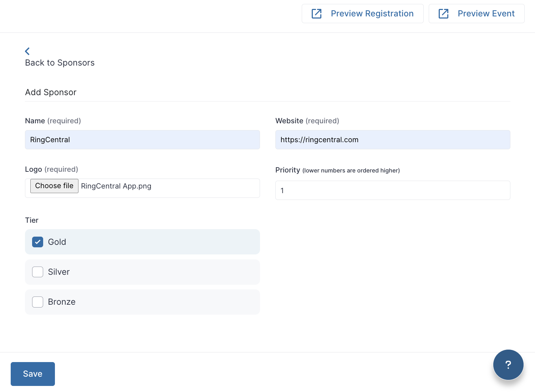Click the Tier section label
The height and width of the screenshot is (392, 535).
pos(32,220)
